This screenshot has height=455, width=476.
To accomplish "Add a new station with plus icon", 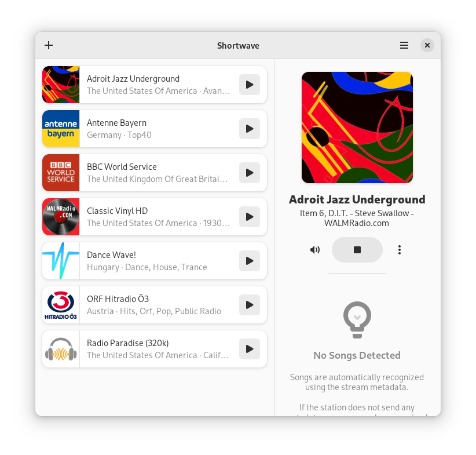I will (49, 45).
